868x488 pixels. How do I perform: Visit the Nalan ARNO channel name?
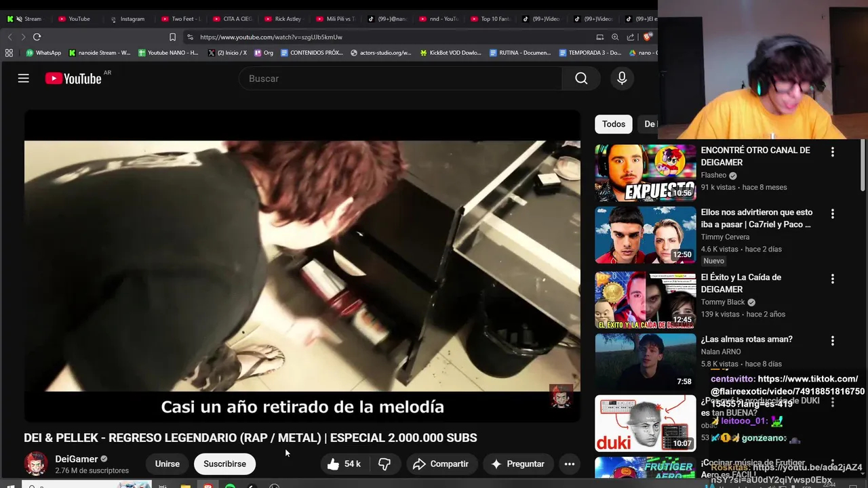721,352
